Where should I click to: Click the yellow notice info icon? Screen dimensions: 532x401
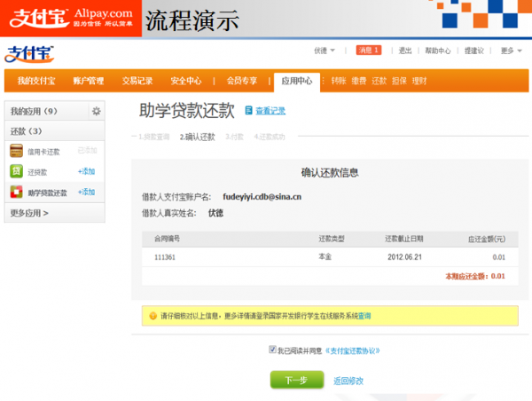(x=151, y=315)
